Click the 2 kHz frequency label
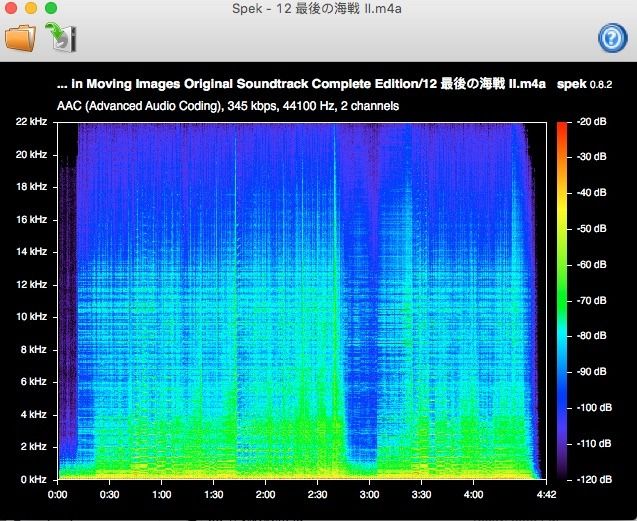 (34, 447)
